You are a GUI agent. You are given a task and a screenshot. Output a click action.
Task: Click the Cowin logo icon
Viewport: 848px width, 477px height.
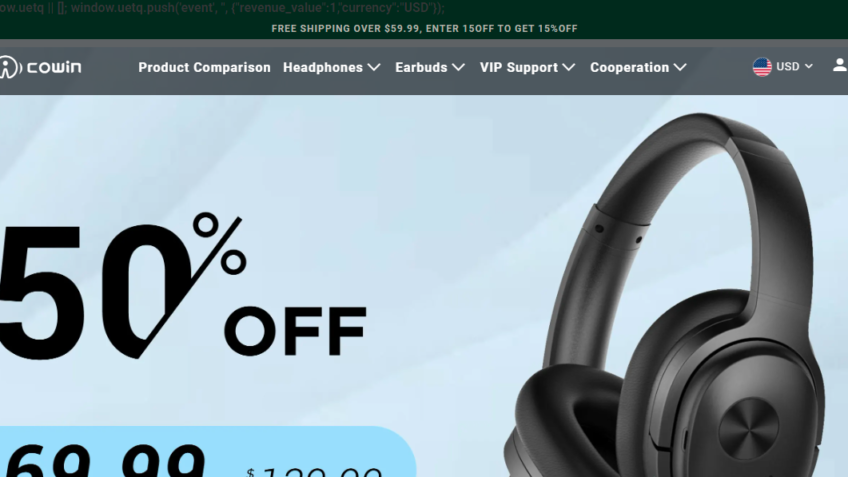pyautogui.click(x=10, y=67)
